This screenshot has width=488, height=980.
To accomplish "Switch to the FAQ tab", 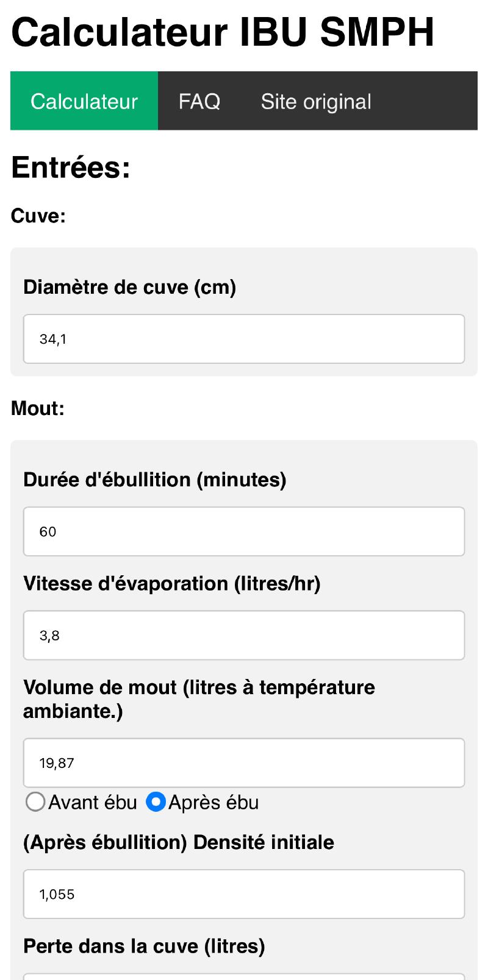I will coord(200,101).
